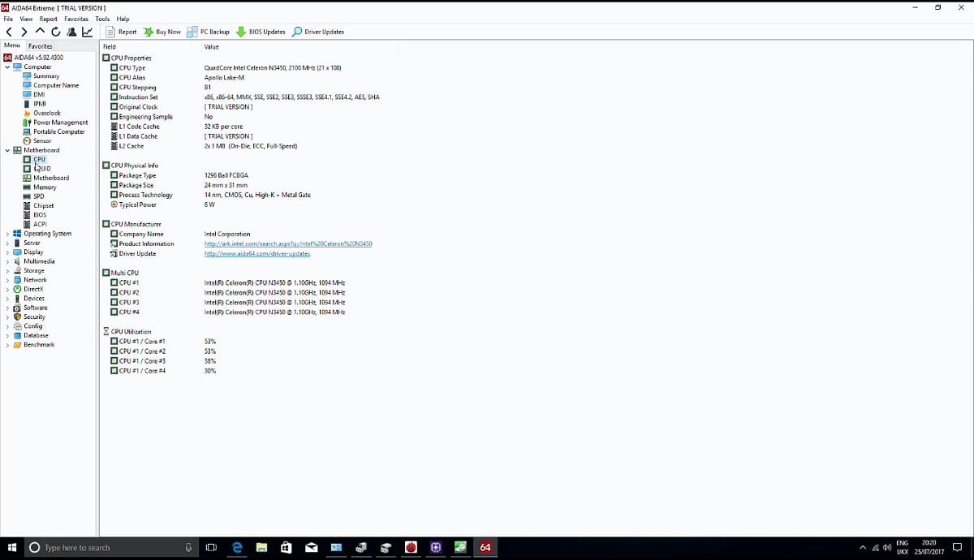This screenshot has width=974, height=560.
Task: Click the back navigation arrow icon
Action: pyautogui.click(x=10, y=32)
